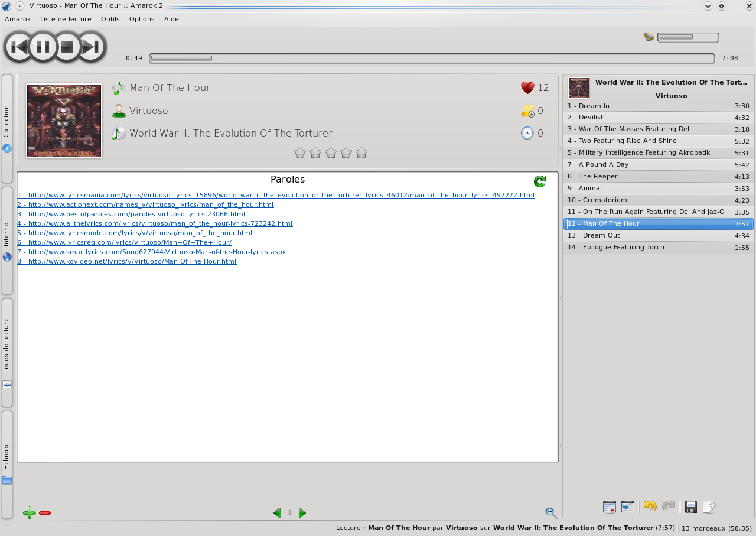Click the red heart score icon
Image resolution: width=756 pixels, height=536 pixels.
click(x=527, y=88)
